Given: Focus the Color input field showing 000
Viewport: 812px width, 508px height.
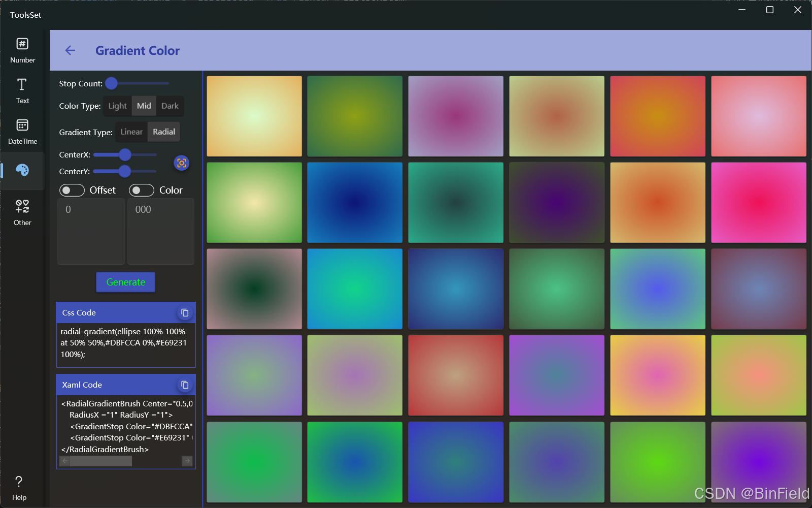Looking at the screenshot, I should coord(161,231).
